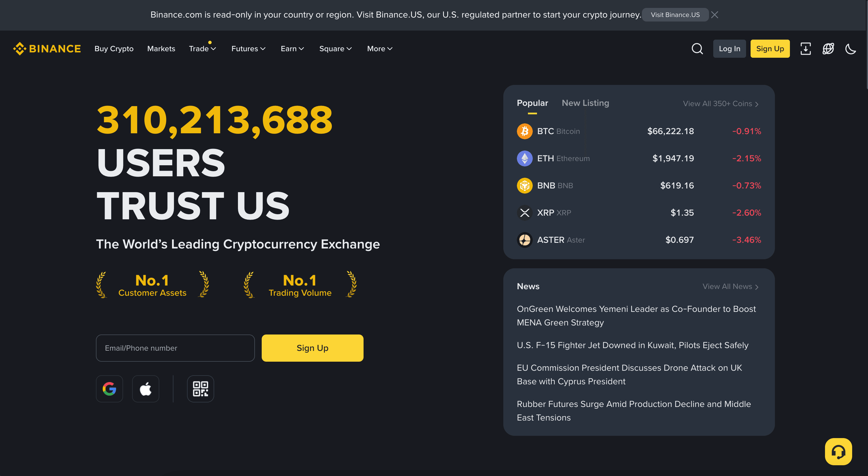Open the customer support chat icon

(x=838, y=451)
